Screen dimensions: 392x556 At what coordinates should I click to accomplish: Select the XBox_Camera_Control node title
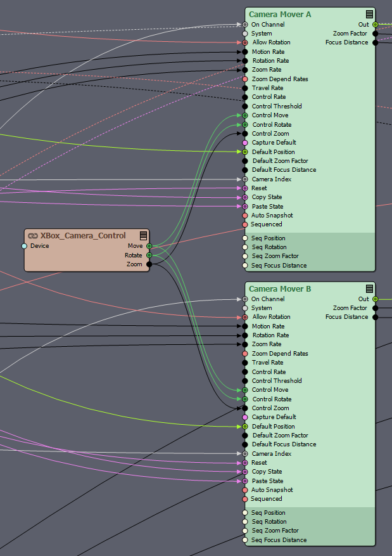point(83,236)
